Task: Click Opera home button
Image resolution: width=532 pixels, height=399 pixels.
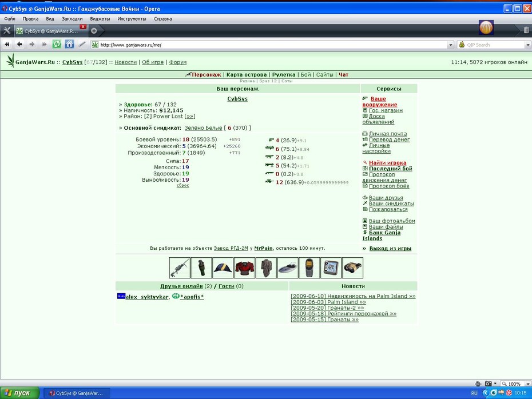Action: tap(69, 44)
